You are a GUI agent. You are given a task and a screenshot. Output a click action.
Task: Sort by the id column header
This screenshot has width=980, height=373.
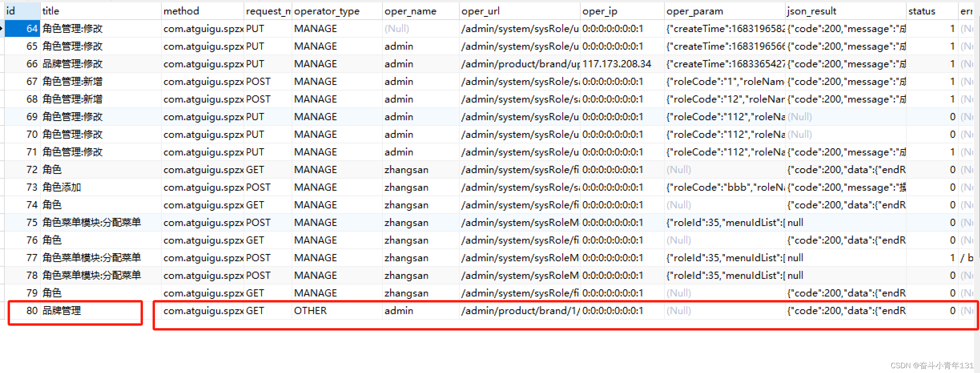[x=22, y=11]
